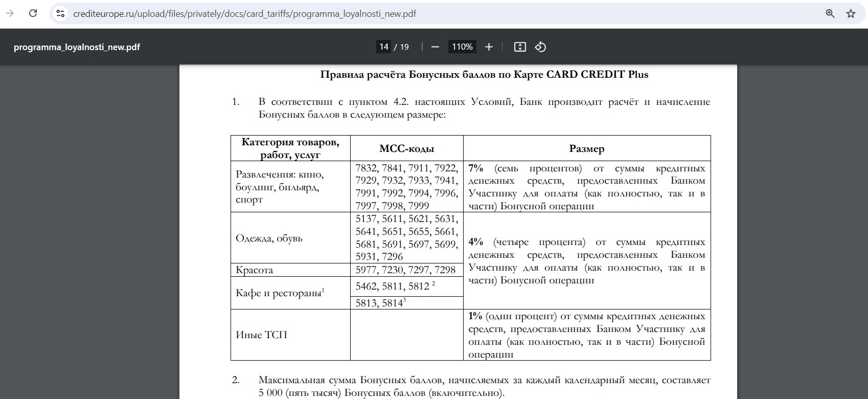The height and width of the screenshot is (399, 868).
Task: Click the page number field showing 14
Action: tap(384, 47)
